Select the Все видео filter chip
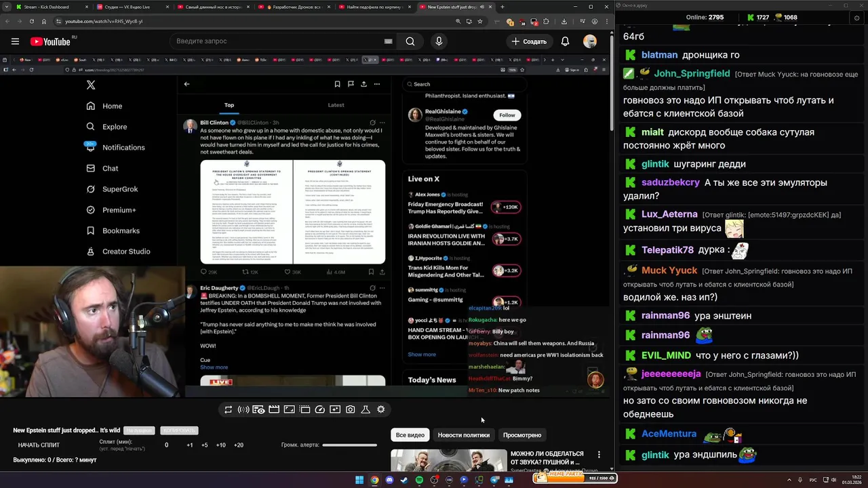Viewport: 868px width, 488px height. (410, 435)
